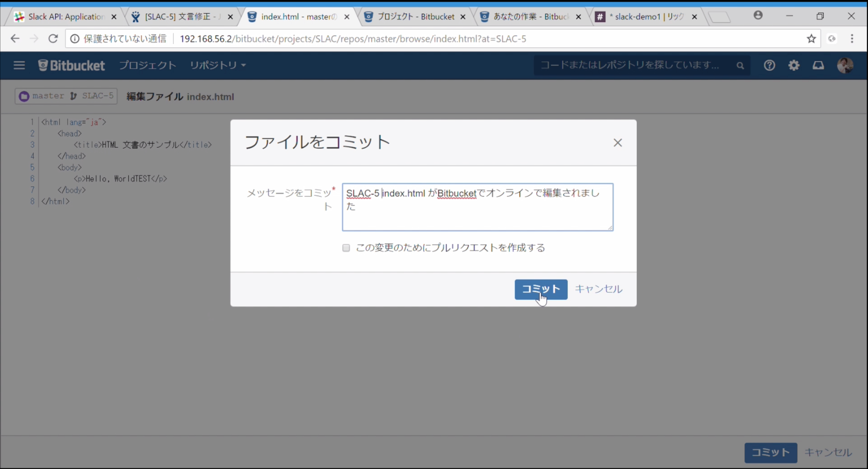The image size is (868, 469).
Task: Click キャンセル link in commit dialog
Action: tap(599, 289)
